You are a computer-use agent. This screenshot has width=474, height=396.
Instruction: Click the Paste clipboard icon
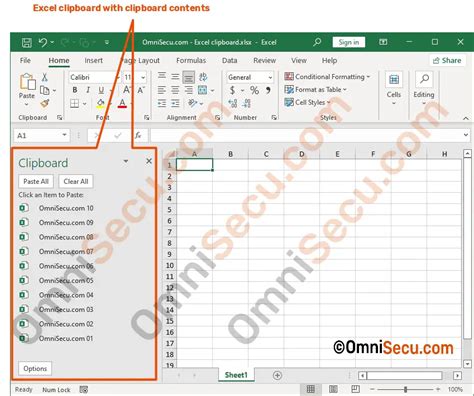click(27, 82)
